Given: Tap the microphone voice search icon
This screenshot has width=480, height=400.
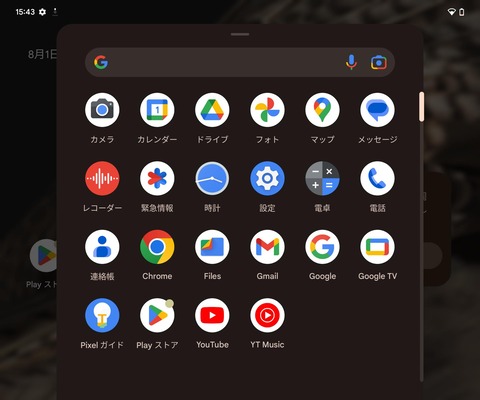Looking at the screenshot, I should [x=351, y=62].
